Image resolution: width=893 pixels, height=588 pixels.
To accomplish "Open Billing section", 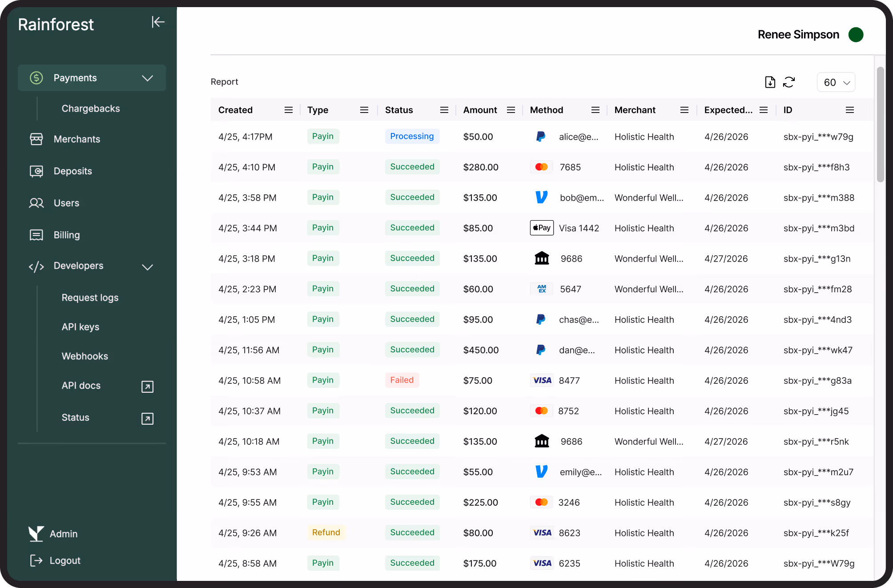I will click(x=67, y=235).
